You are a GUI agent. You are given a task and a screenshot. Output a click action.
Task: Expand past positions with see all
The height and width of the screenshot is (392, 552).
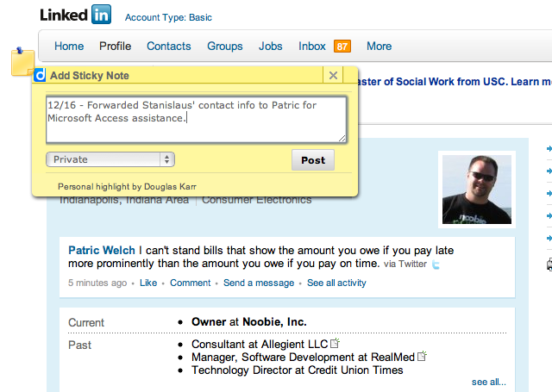tap(488, 382)
